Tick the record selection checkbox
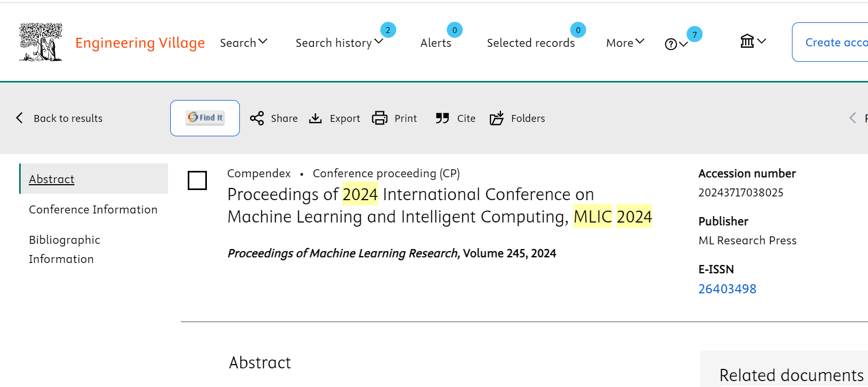The width and height of the screenshot is (868, 387). [x=197, y=180]
